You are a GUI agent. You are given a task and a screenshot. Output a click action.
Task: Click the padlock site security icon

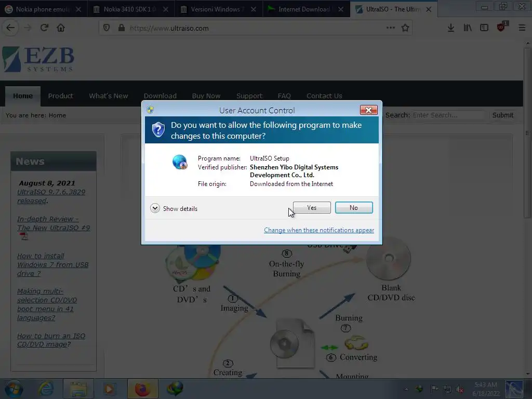click(122, 28)
